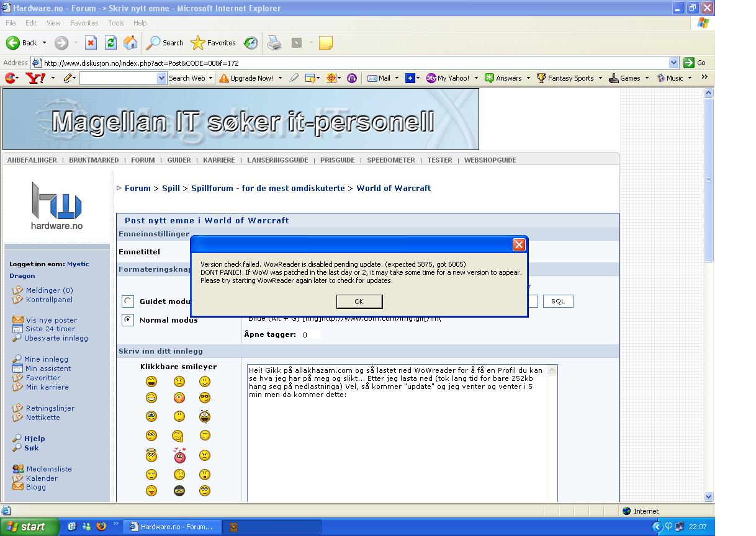Click the Windows Start button
The width and height of the screenshot is (756, 536).
[x=29, y=527]
